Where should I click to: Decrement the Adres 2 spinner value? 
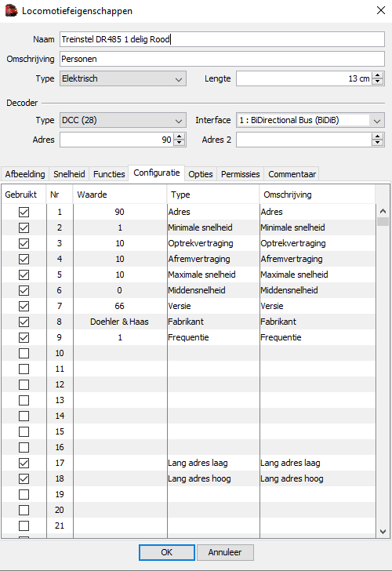(x=378, y=143)
